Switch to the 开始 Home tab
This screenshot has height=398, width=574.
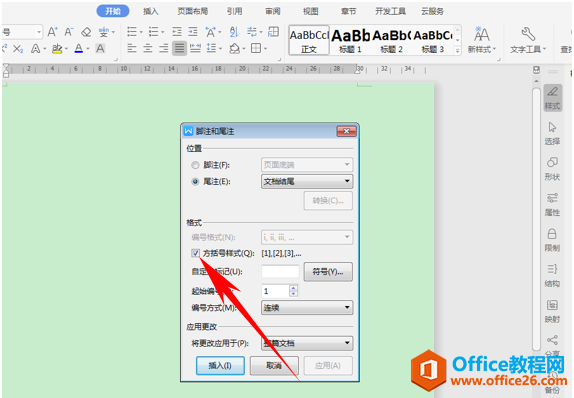113,11
